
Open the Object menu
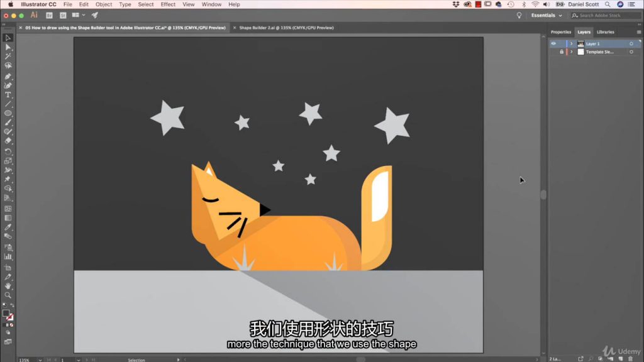(104, 4)
